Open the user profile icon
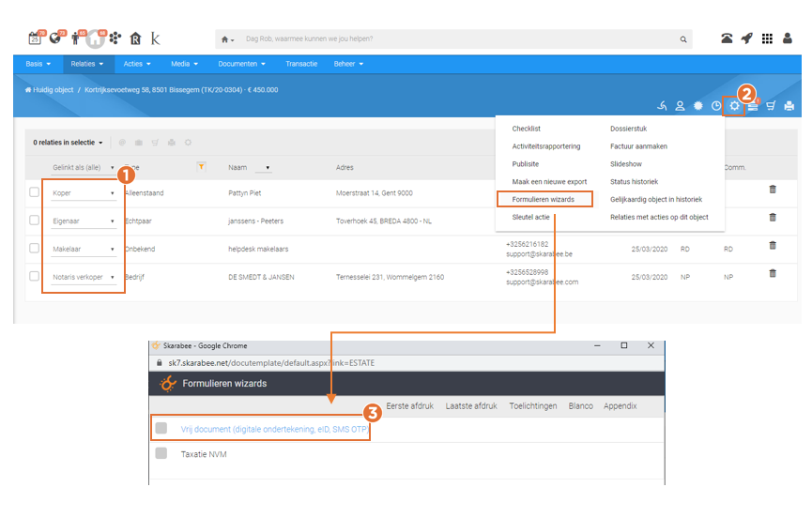This screenshot has width=812, height=518. tap(788, 38)
